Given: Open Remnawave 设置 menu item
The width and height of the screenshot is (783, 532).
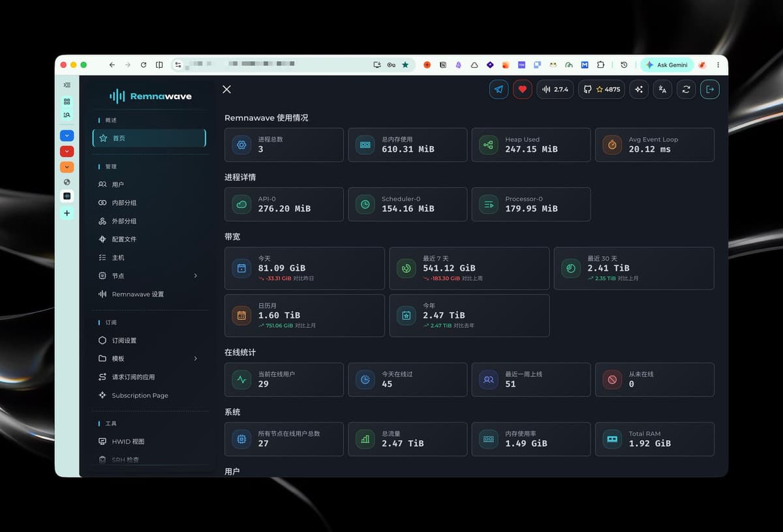Looking at the screenshot, I should (x=149, y=294).
